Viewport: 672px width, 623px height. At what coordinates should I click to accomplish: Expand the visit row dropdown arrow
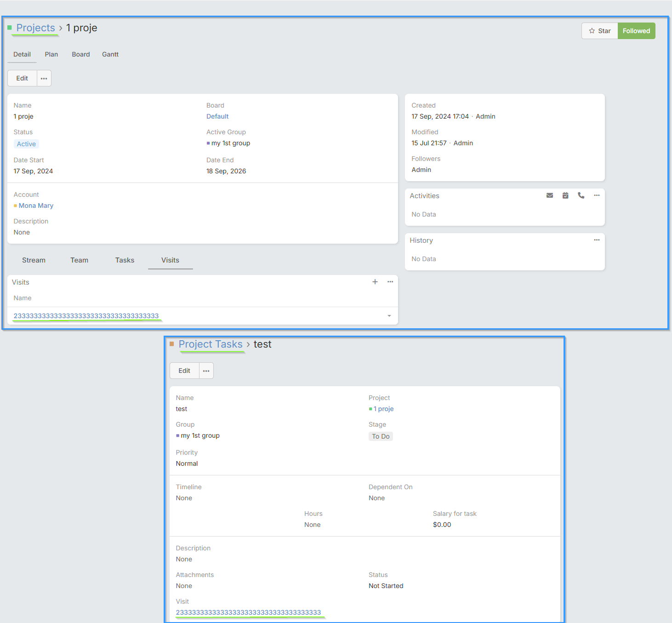click(389, 316)
